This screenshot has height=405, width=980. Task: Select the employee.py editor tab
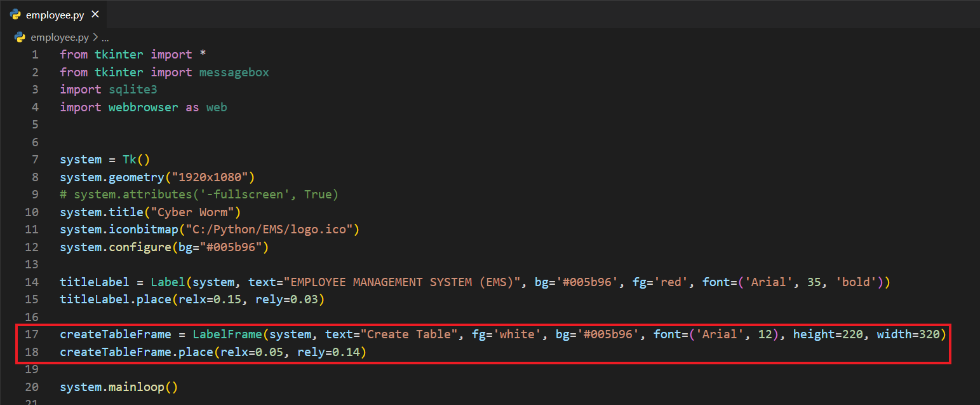(x=54, y=15)
